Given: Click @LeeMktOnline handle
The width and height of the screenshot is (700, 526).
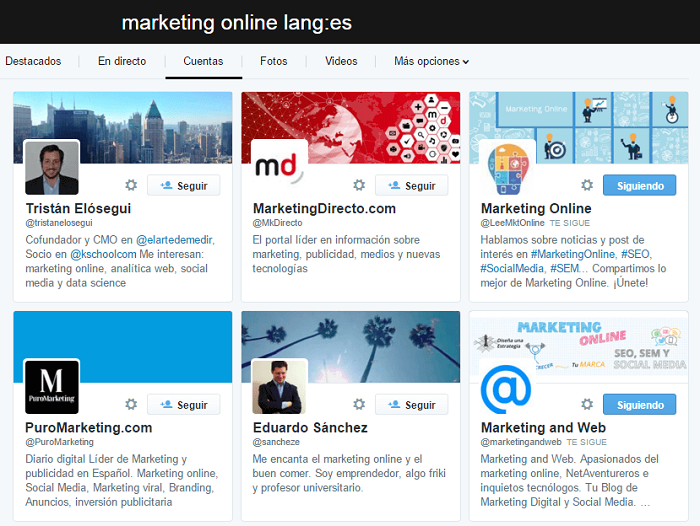Looking at the screenshot, I should point(512,223).
